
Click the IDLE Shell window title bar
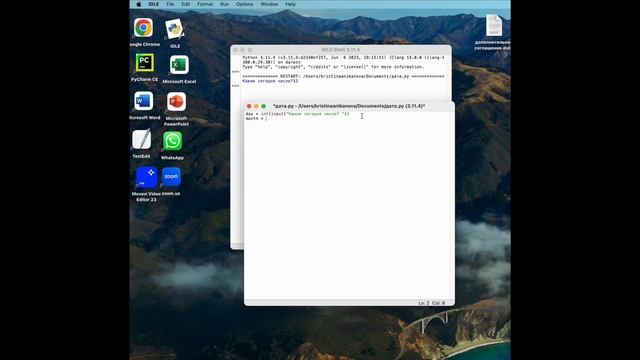(341, 50)
